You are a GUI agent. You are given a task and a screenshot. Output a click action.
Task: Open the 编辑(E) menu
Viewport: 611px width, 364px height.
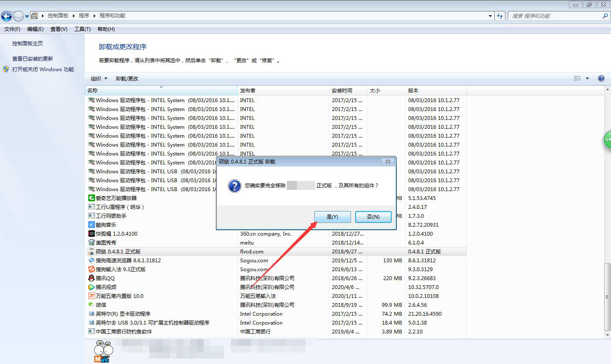click(x=35, y=29)
